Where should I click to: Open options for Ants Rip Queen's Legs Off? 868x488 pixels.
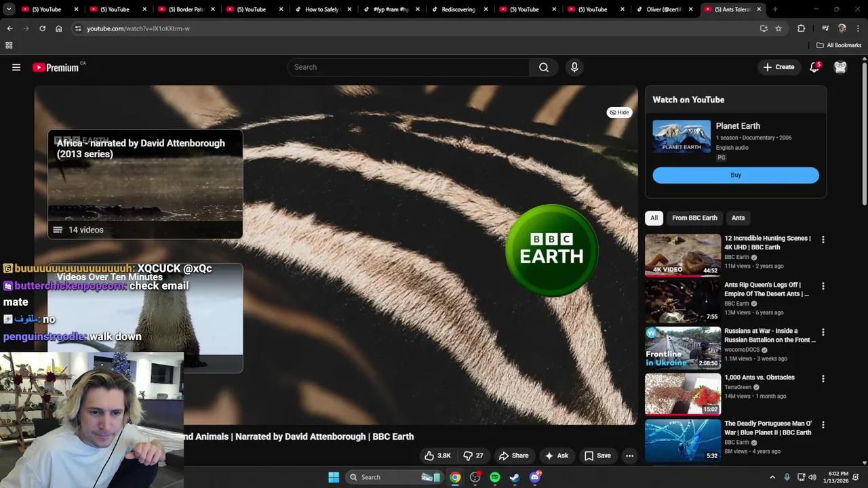pyautogui.click(x=823, y=286)
